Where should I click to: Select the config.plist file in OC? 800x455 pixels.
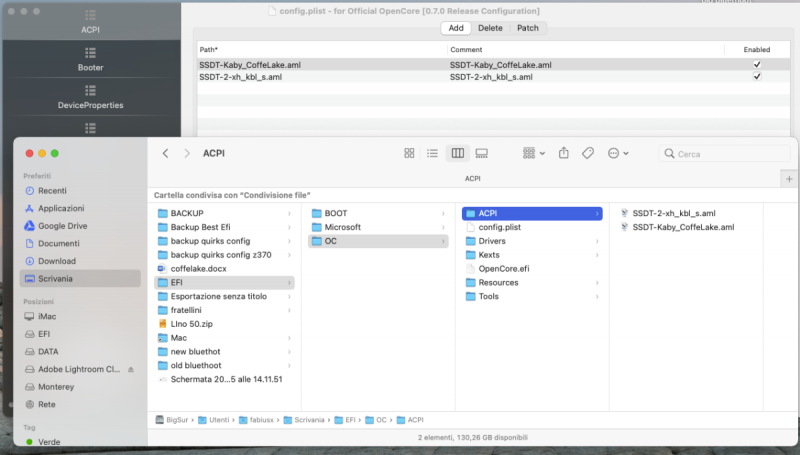pyautogui.click(x=532, y=228)
